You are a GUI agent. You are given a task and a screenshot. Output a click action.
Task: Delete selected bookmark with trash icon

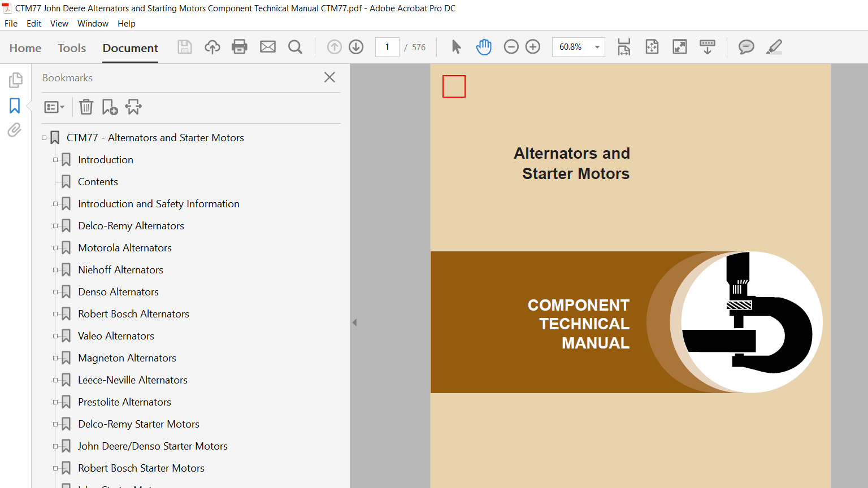click(86, 107)
